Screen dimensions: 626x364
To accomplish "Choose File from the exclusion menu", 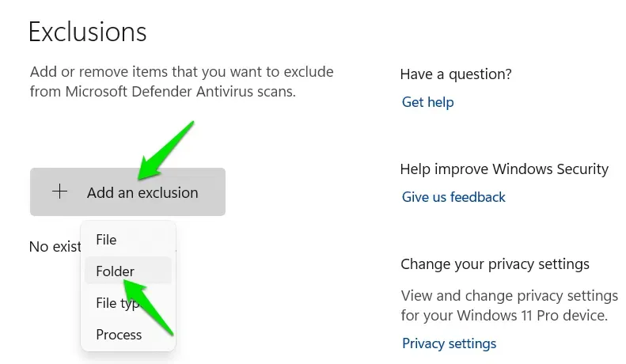I will [106, 240].
